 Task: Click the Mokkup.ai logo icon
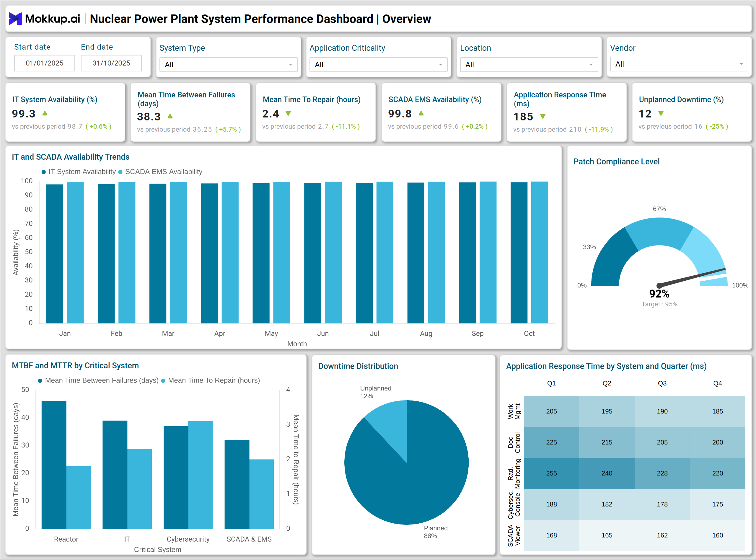pos(15,19)
